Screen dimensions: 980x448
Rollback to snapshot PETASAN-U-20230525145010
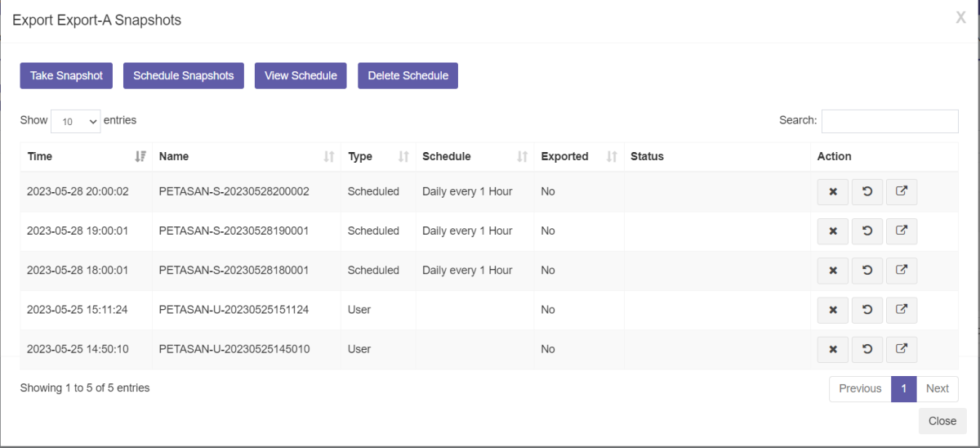point(867,349)
